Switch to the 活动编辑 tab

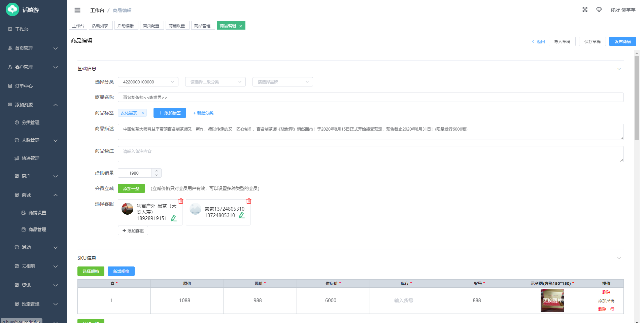tap(126, 26)
